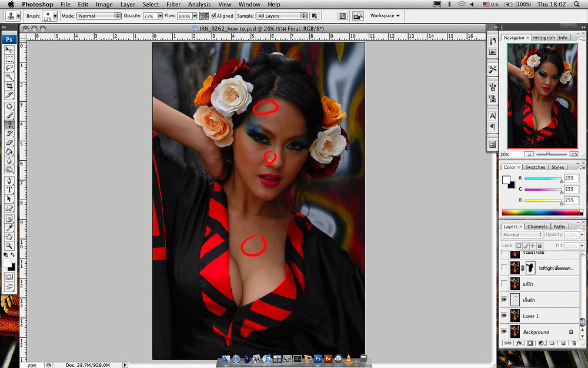
Task: Toggle lock transparent pixels
Action: point(519,246)
